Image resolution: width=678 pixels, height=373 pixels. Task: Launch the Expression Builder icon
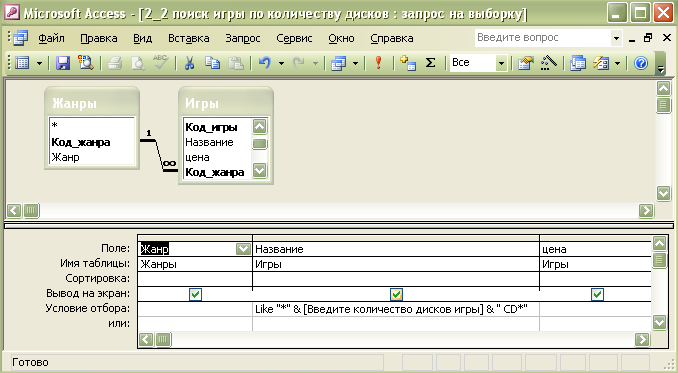548,63
